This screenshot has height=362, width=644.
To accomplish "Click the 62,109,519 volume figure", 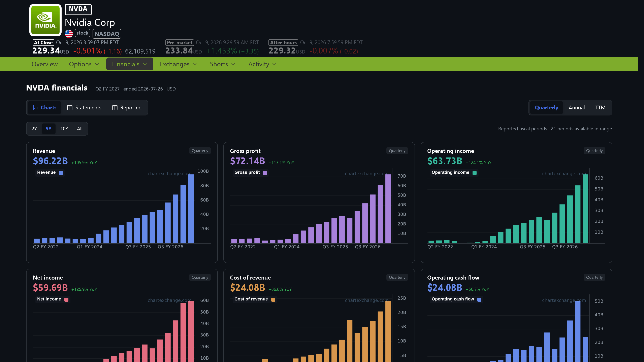I will (x=140, y=51).
